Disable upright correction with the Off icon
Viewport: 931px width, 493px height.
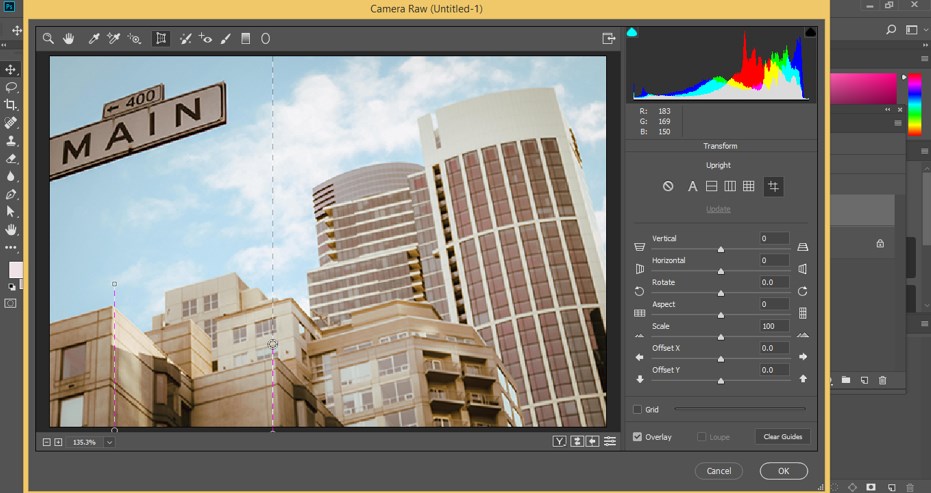(669, 187)
